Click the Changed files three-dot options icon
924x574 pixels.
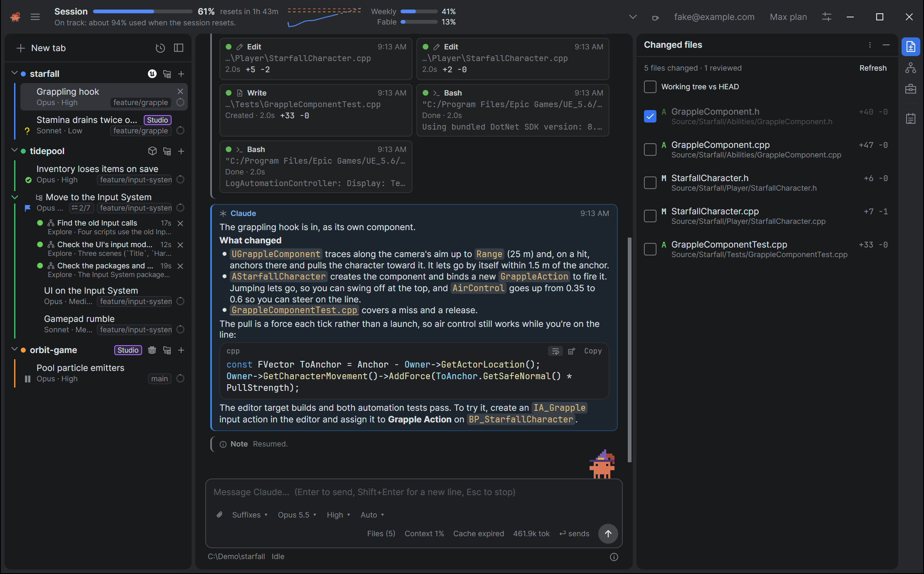870,45
